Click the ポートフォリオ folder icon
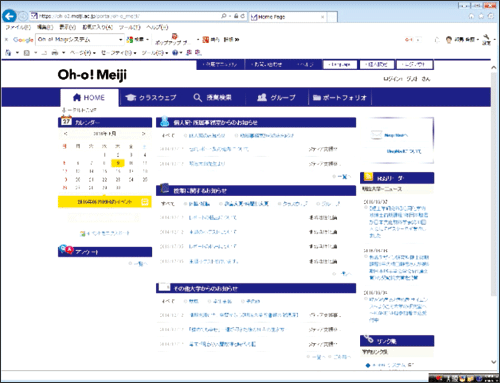The width and height of the screenshot is (500, 383). [x=317, y=98]
